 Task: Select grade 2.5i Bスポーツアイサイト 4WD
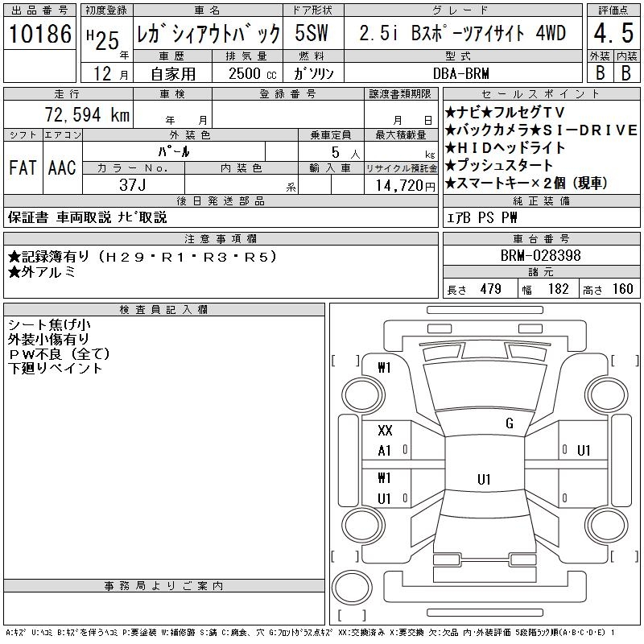462,33
